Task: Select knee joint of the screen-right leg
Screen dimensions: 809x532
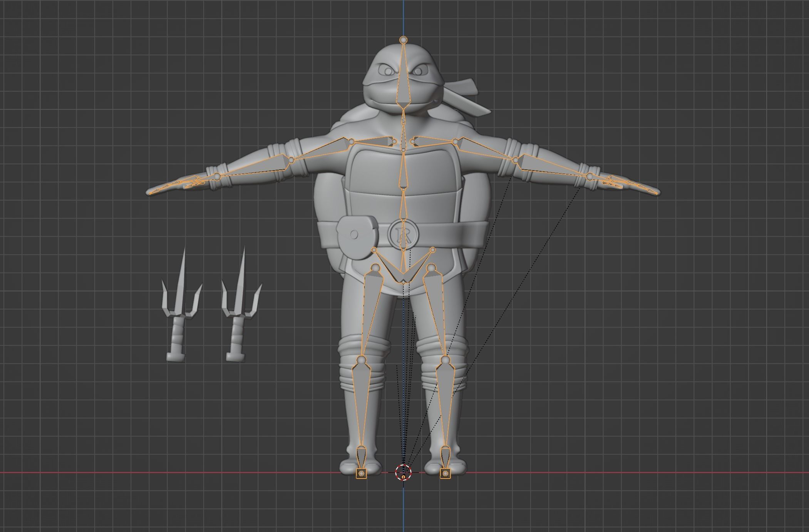Action: click(x=445, y=360)
